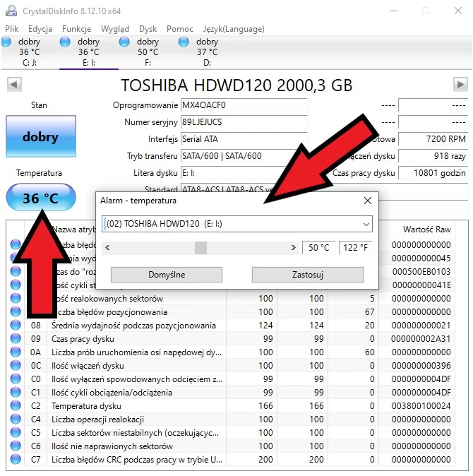The height and width of the screenshot is (476, 473).
Task: Click raw value 000000002A31
Action: [x=421, y=339]
